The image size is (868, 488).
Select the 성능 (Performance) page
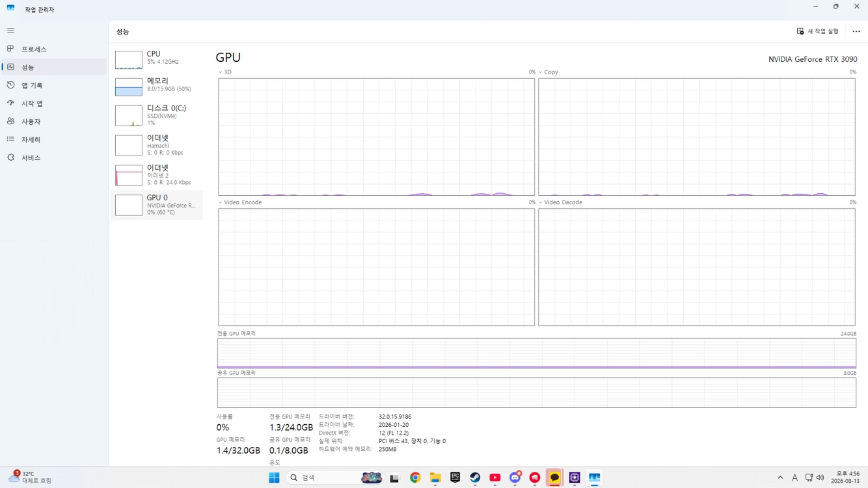pyautogui.click(x=54, y=67)
